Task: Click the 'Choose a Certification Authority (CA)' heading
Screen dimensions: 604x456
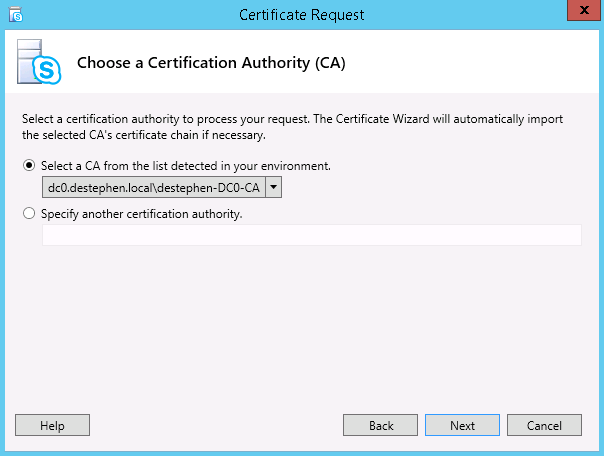Action: coord(211,63)
